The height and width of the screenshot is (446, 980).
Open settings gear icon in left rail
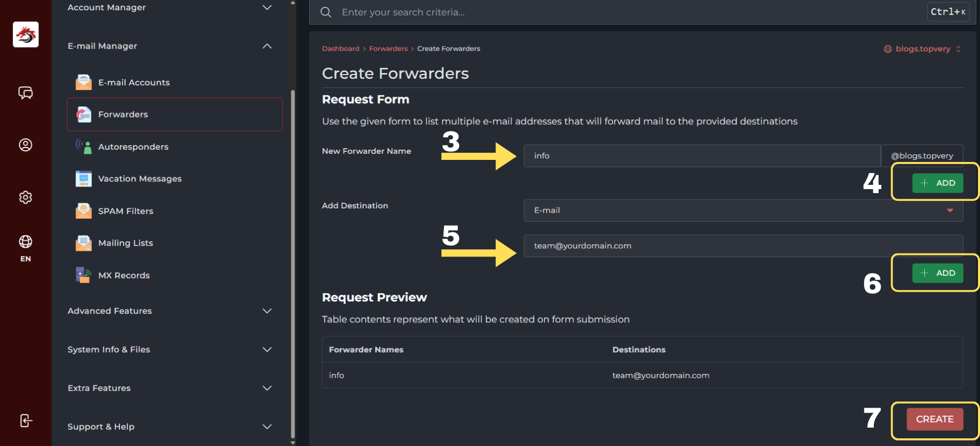click(x=26, y=197)
